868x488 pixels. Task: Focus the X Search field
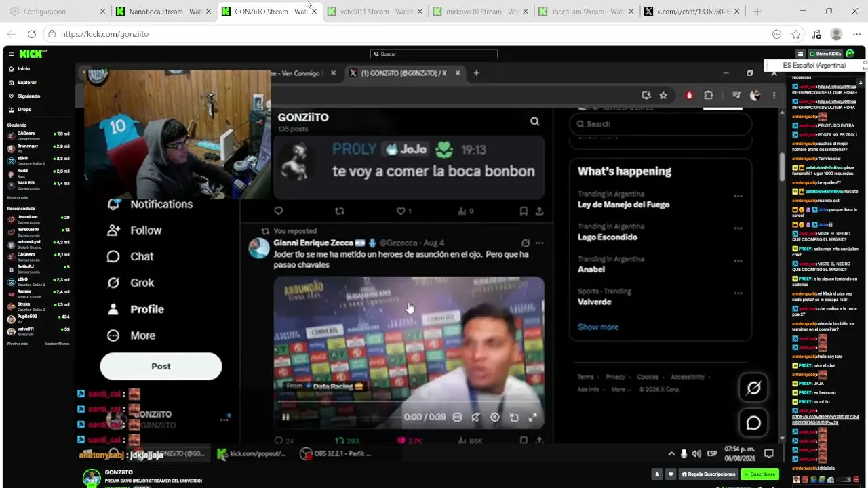[x=661, y=124]
